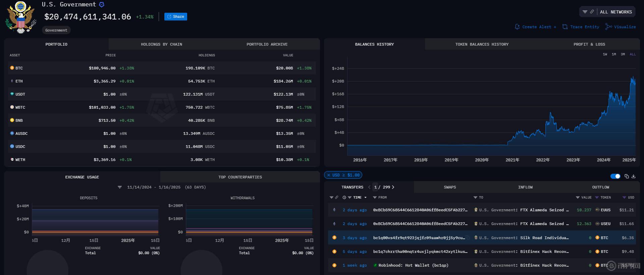Screen dimensions: 644x275
Task: Open the VALUE column filter
Action: 578,198
